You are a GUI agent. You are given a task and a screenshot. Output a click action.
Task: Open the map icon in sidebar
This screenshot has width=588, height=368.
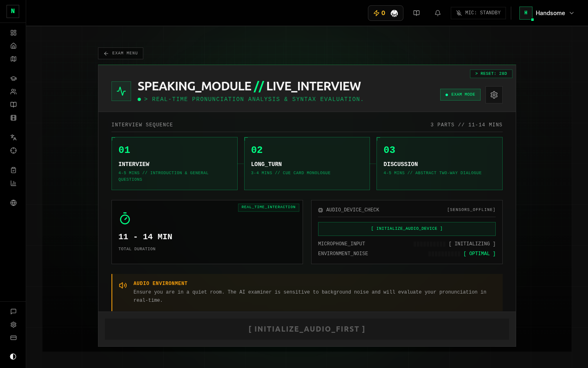pyautogui.click(x=13, y=59)
